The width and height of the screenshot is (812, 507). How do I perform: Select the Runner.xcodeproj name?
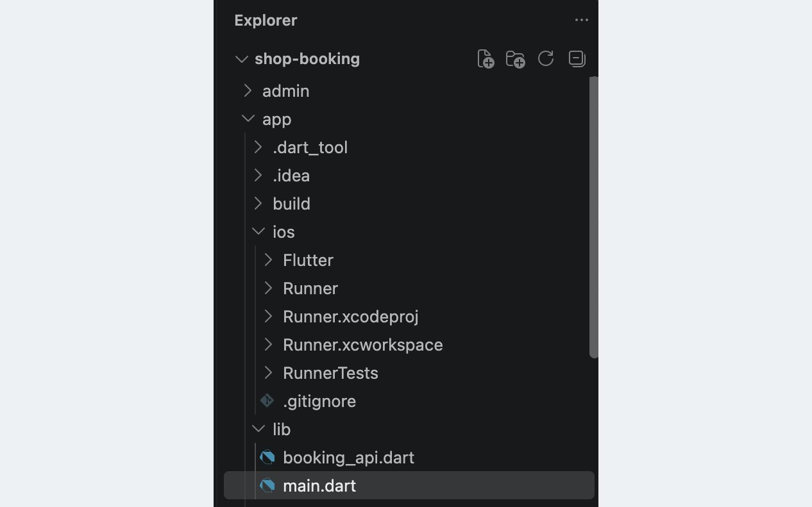[x=351, y=317]
